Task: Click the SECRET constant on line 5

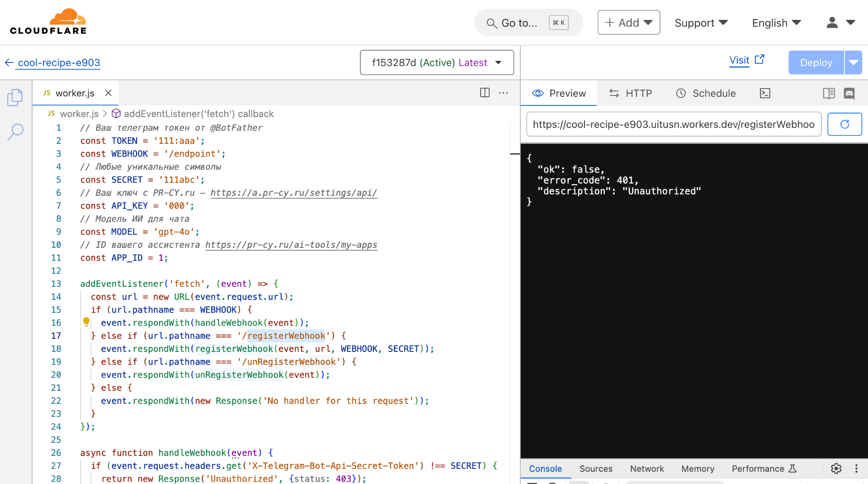Action: (x=127, y=180)
